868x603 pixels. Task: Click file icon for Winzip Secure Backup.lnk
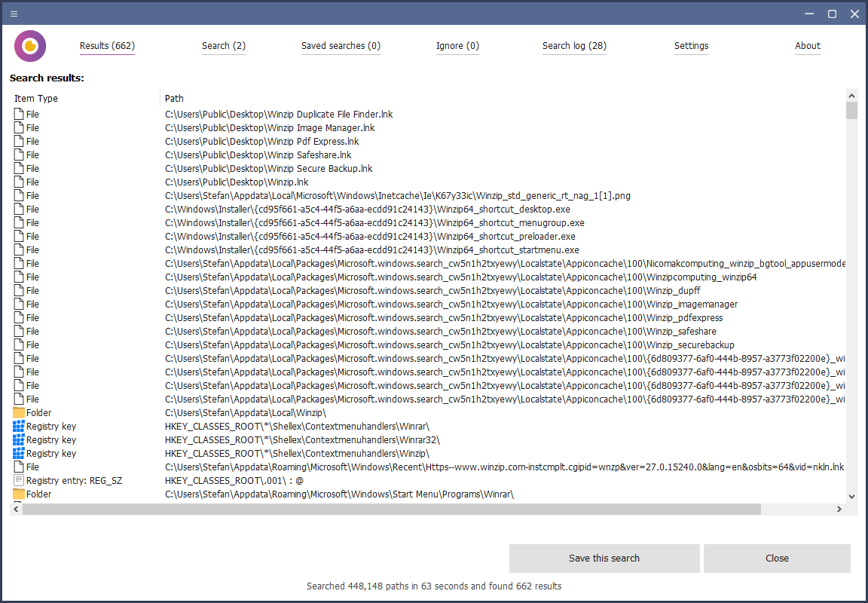click(19, 168)
